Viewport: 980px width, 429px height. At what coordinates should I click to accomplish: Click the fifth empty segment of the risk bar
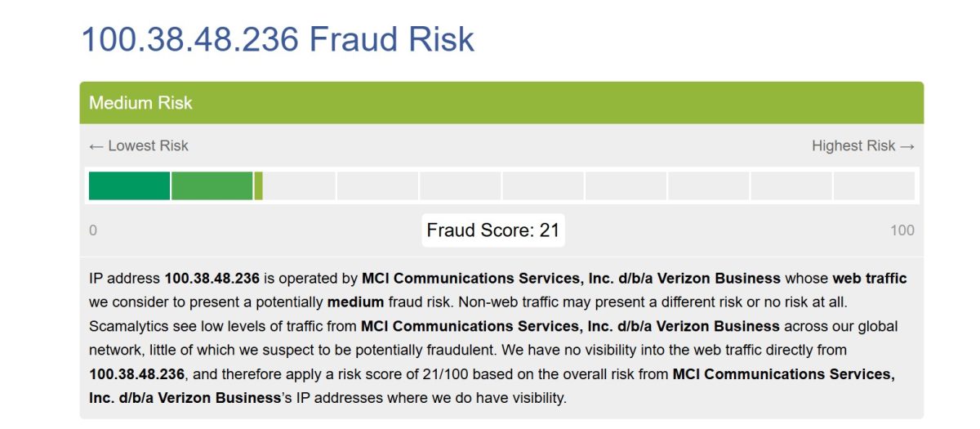[x=460, y=186]
